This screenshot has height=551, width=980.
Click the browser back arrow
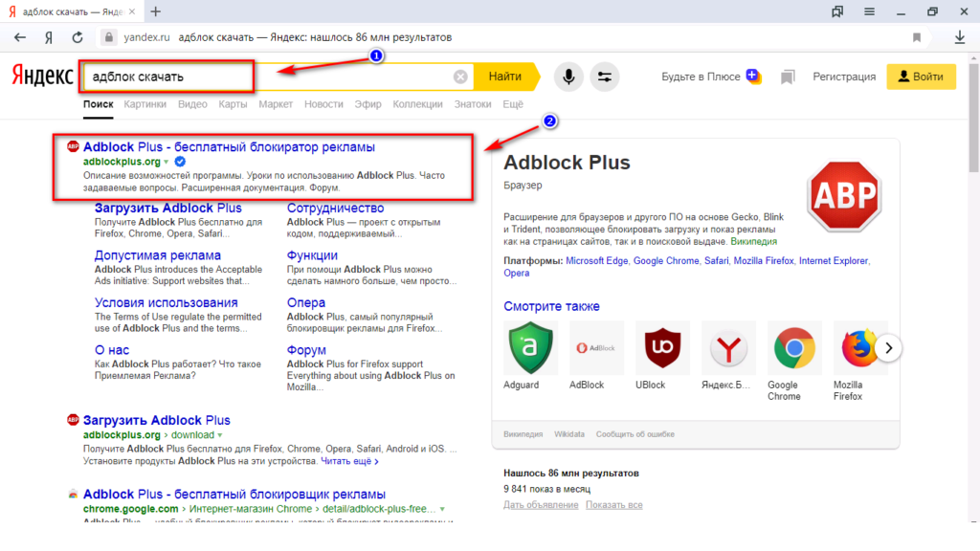[x=20, y=37]
